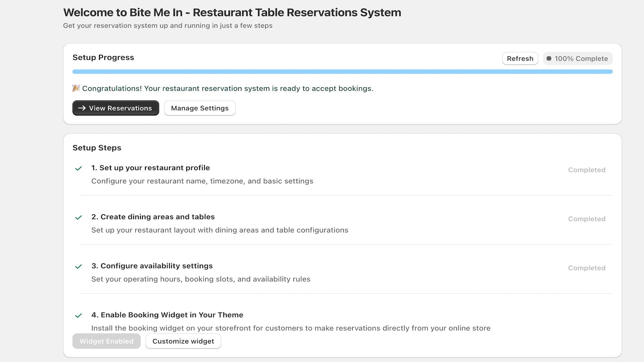Click the Setup Progress heading
Screen dimensions: 644x362
point(103,57)
